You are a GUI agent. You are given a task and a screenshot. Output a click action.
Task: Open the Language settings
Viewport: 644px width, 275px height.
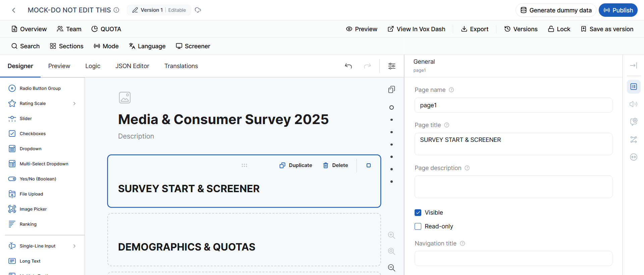click(147, 46)
